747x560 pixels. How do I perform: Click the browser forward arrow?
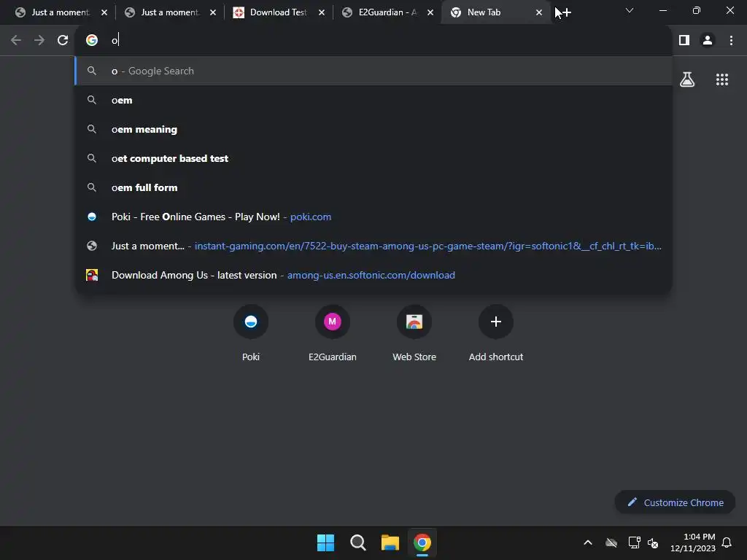tap(39, 41)
